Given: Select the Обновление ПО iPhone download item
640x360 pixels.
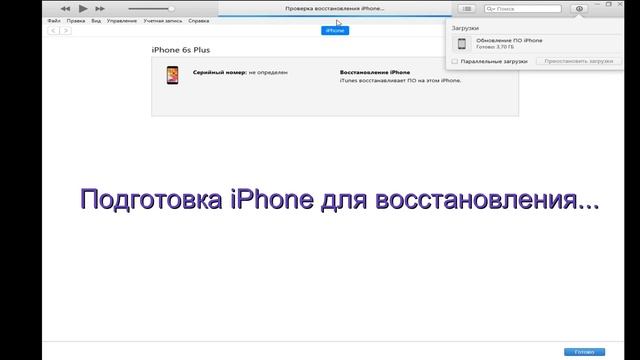Looking at the screenshot, I should 537,44.
